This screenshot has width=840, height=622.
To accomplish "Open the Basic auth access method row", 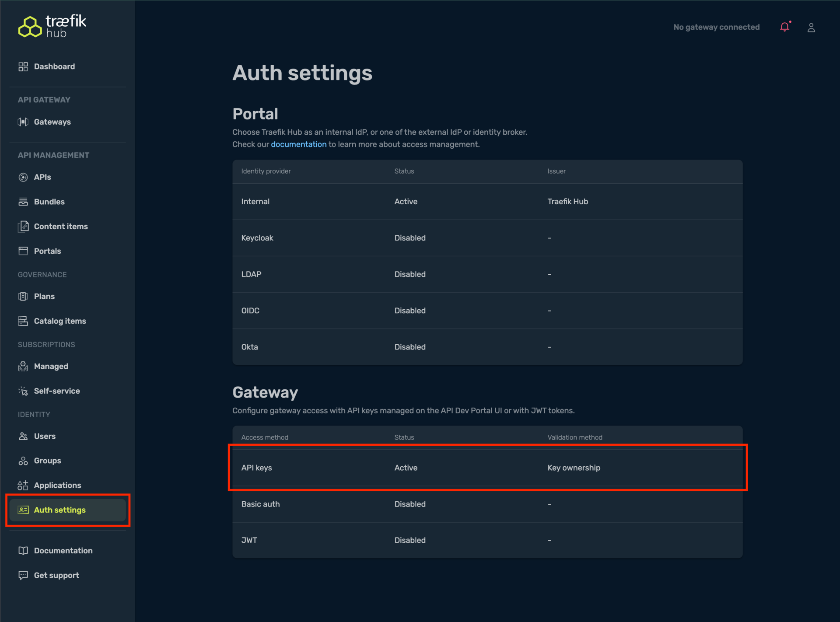I will coord(487,504).
